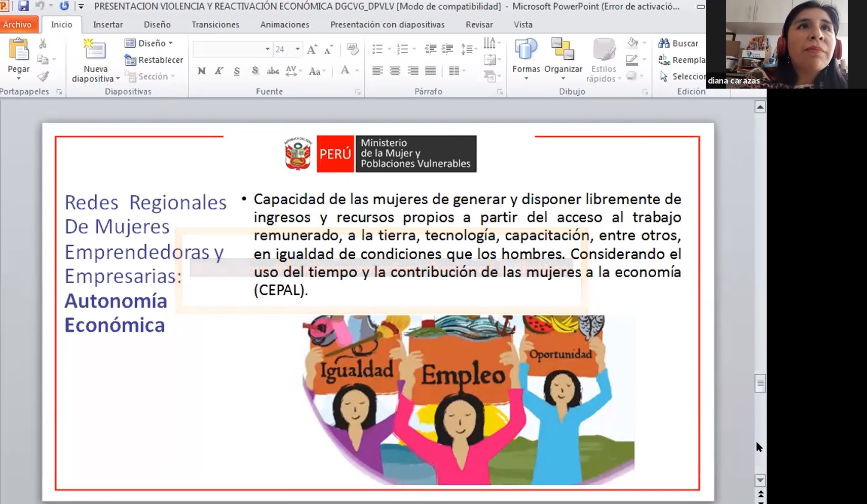Click the vertical scrollbar down arrow

(x=760, y=480)
